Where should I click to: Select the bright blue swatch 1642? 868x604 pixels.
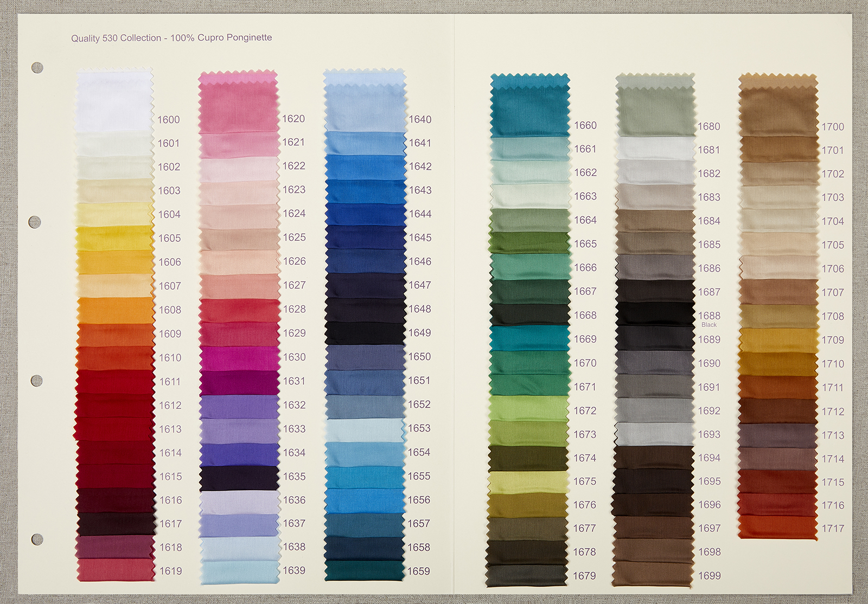365,168
